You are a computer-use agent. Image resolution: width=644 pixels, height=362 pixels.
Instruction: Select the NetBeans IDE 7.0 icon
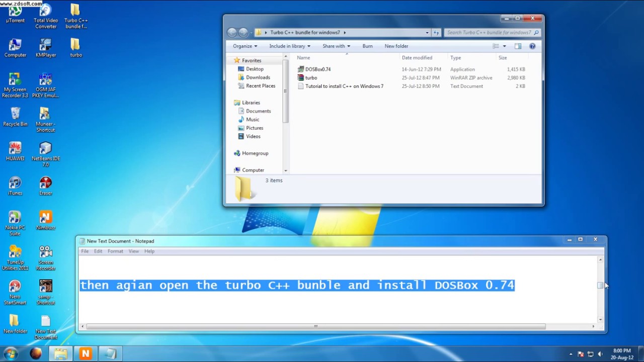[x=46, y=154]
